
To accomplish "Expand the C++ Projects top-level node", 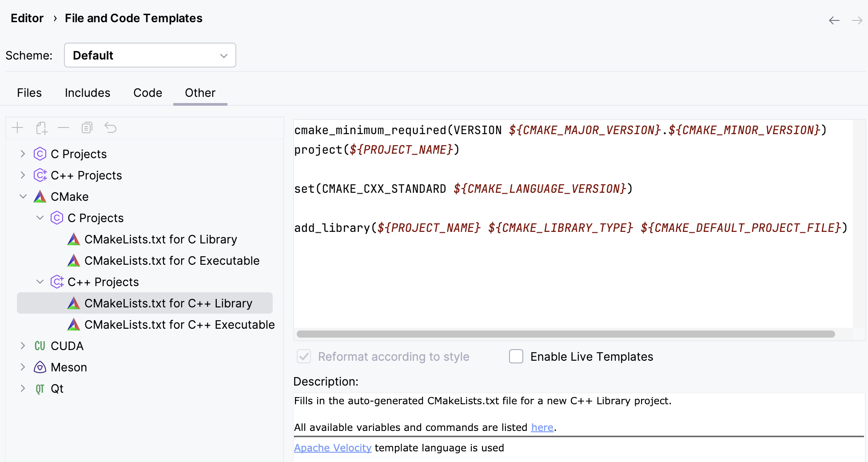I will tap(23, 175).
